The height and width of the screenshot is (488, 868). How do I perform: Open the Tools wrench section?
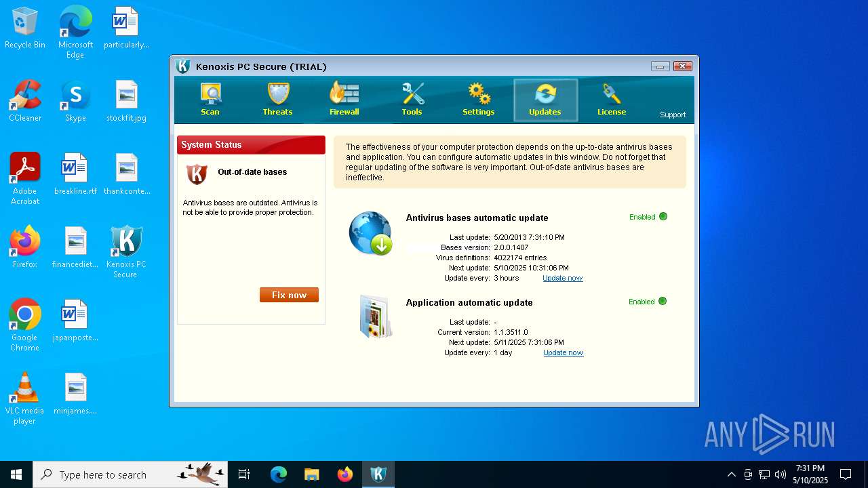tap(412, 100)
